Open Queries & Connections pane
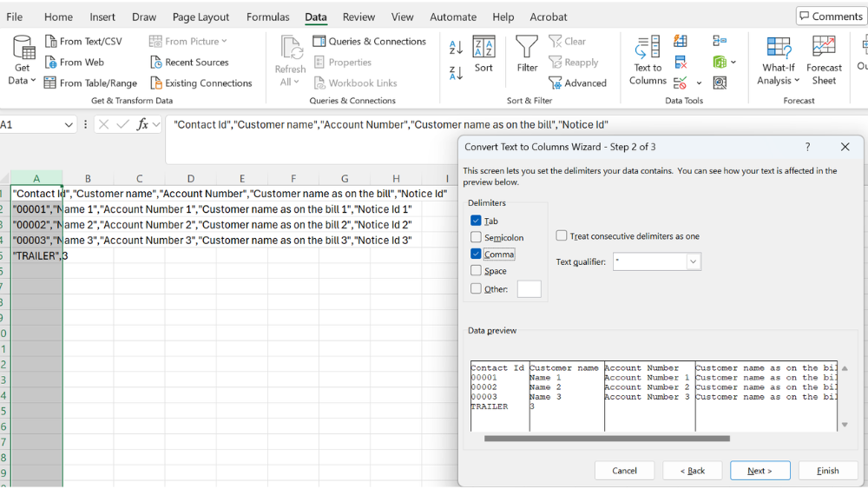 [370, 42]
